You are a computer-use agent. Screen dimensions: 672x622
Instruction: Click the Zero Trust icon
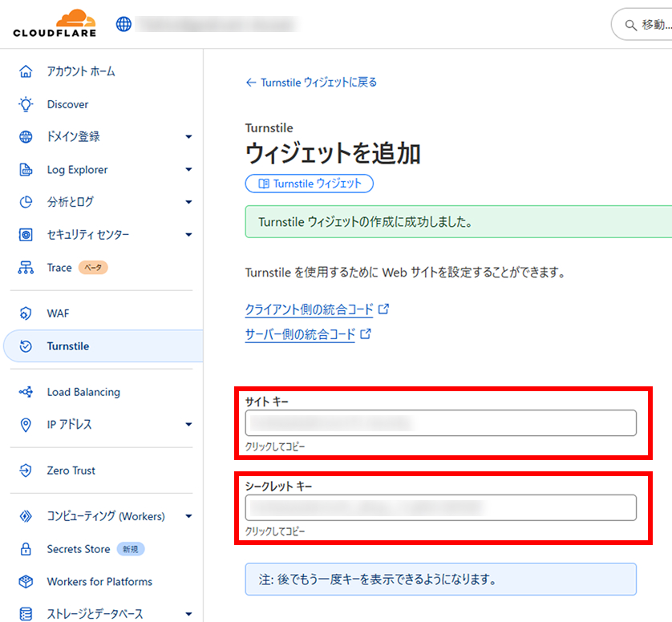(26, 471)
